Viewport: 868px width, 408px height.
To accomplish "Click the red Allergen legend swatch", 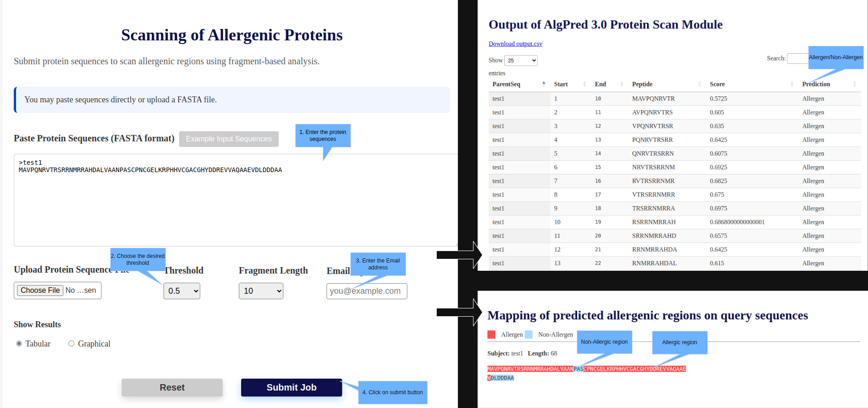I will 491,335.
